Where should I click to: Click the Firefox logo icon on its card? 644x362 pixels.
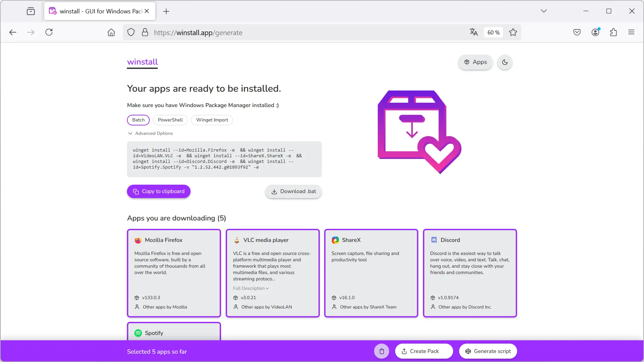[138, 240]
